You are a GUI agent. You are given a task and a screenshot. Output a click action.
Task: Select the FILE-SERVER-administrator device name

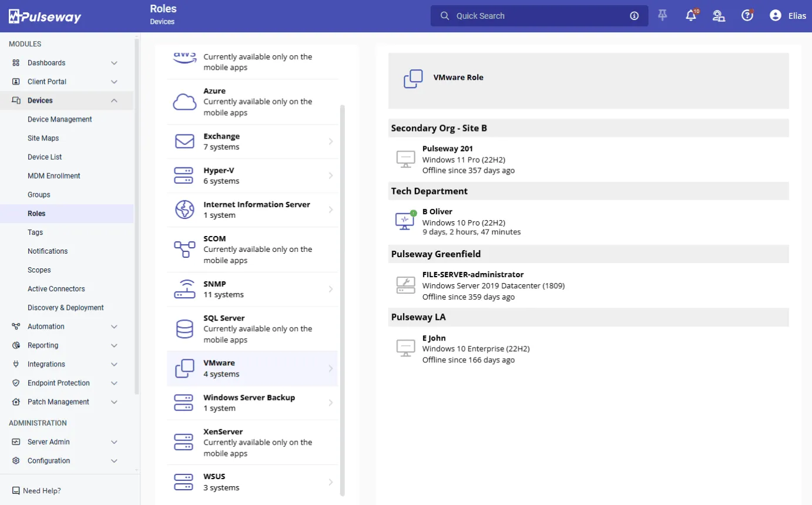pyautogui.click(x=473, y=274)
